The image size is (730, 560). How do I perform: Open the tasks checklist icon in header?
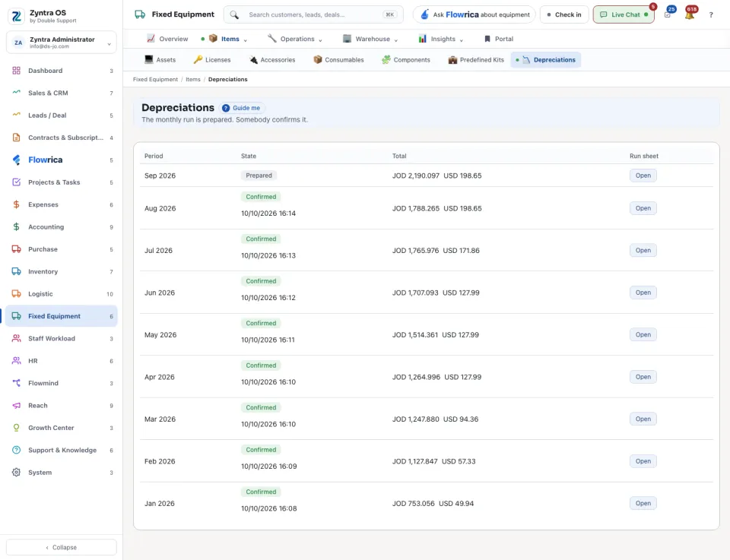(668, 14)
